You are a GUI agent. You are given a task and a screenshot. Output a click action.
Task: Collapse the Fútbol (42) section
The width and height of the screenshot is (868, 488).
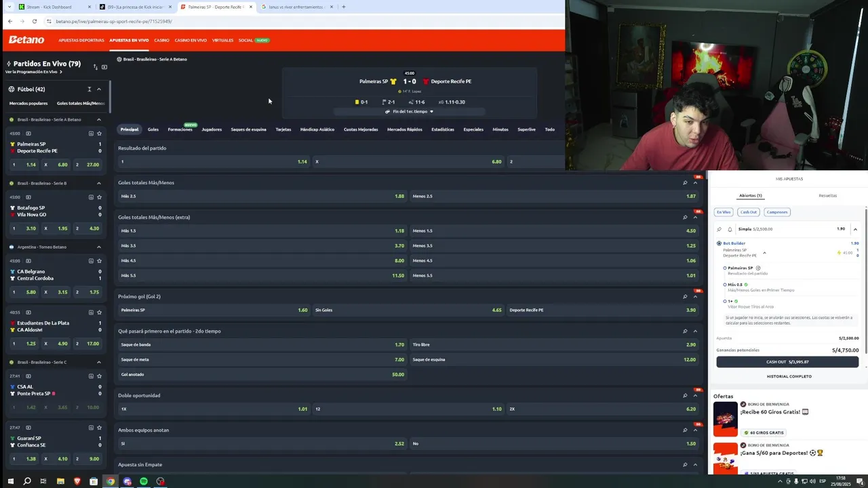pos(98,89)
